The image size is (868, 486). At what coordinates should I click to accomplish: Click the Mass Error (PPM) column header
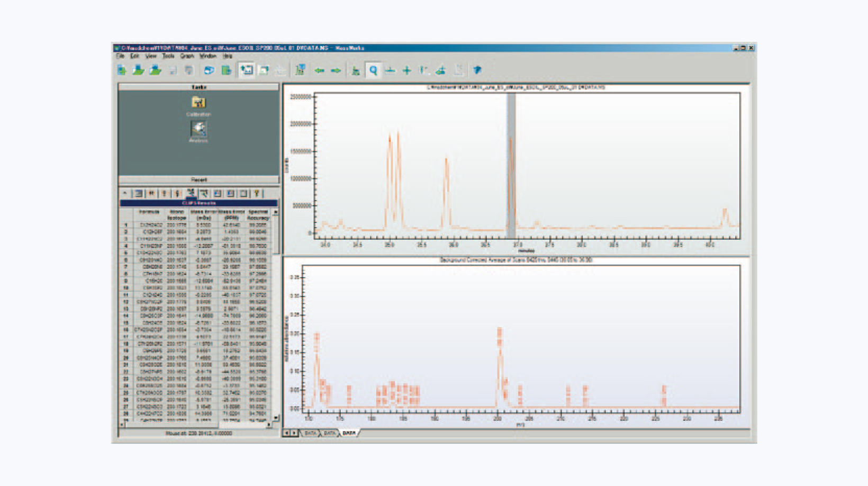(232, 214)
